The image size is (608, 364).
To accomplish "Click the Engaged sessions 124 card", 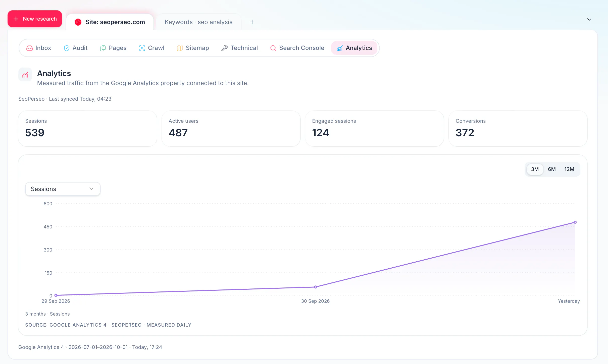I will point(374,129).
